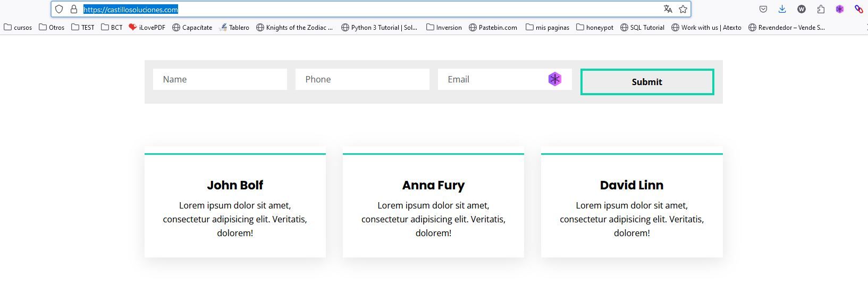Viewport: 868px width, 283px height.
Task: Click the round W extension icon
Action: coord(802,9)
